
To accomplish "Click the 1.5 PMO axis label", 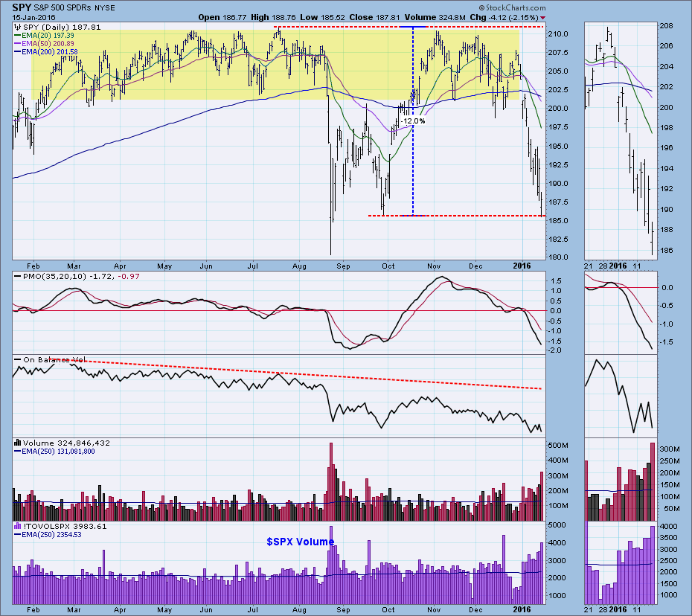I will click(x=556, y=280).
